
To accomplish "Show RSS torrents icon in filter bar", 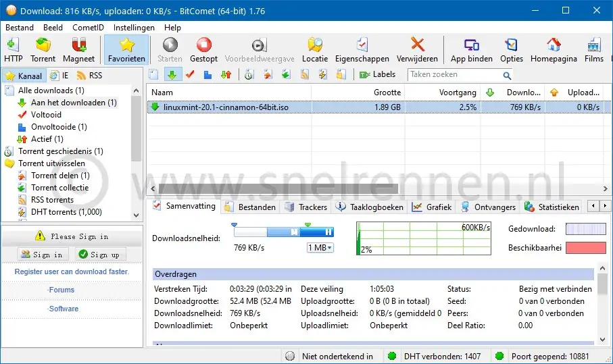I will point(305,74).
